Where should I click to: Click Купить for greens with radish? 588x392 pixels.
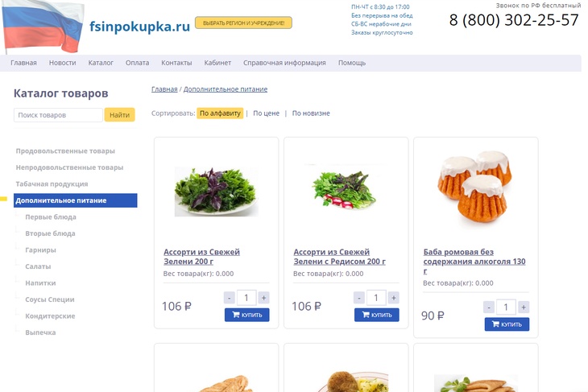[376, 315]
